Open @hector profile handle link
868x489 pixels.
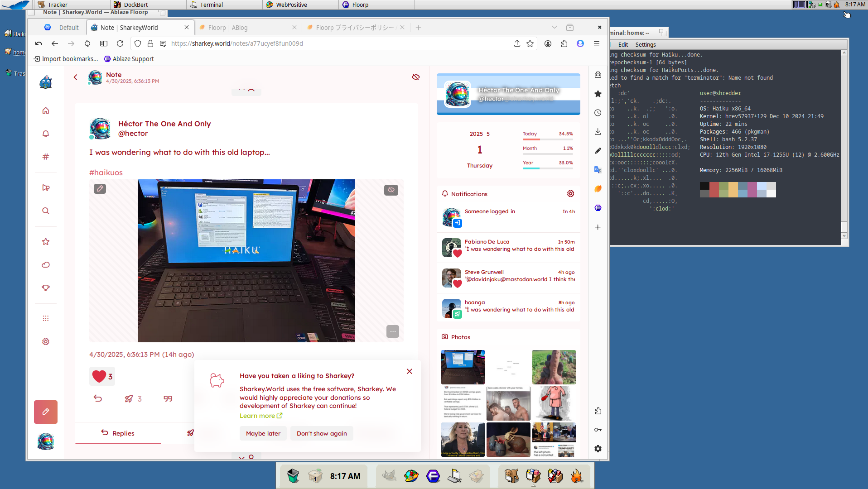pyautogui.click(x=133, y=133)
